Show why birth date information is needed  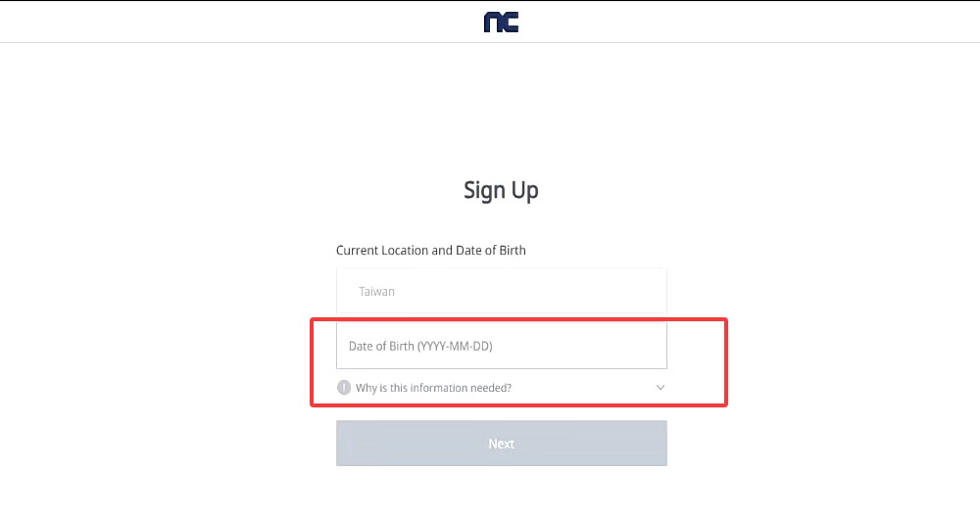click(433, 388)
